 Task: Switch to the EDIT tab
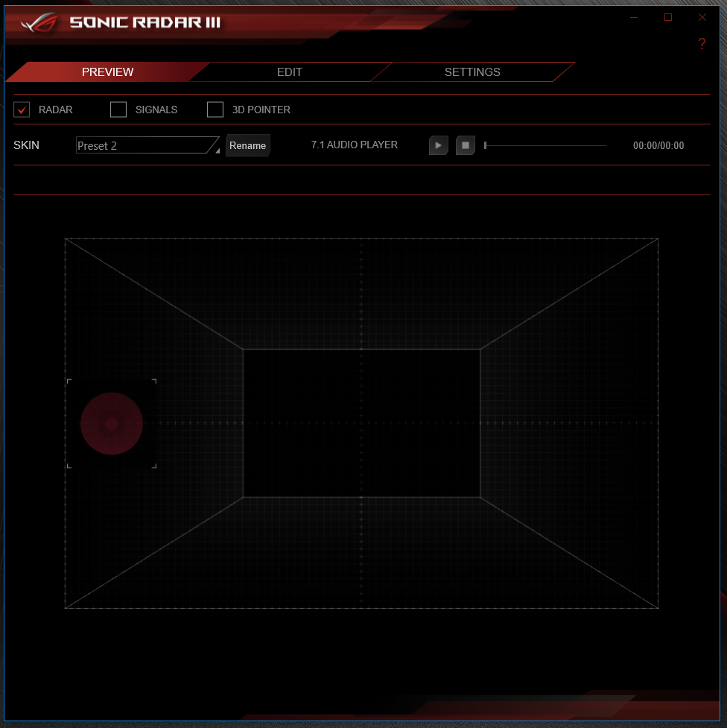(290, 72)
